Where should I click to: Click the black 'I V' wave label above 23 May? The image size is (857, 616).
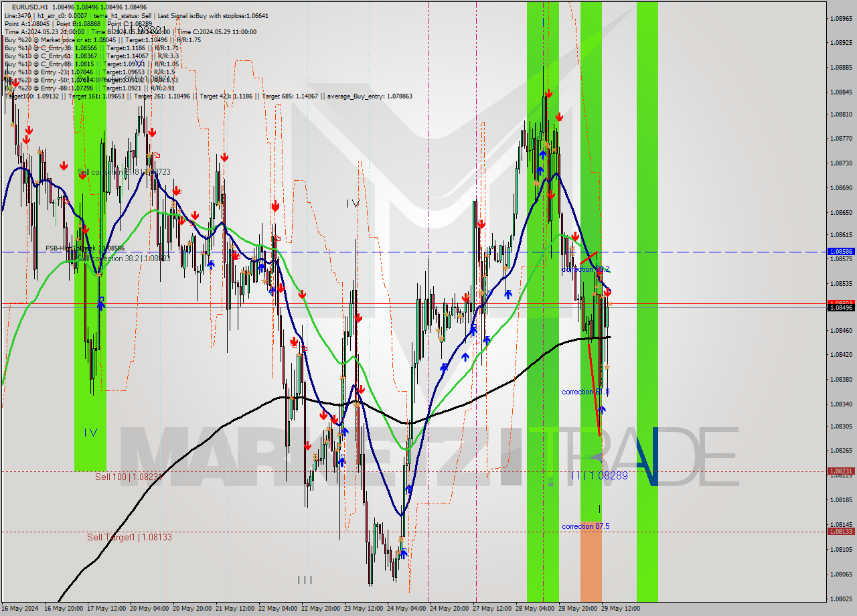click(353, 203)
